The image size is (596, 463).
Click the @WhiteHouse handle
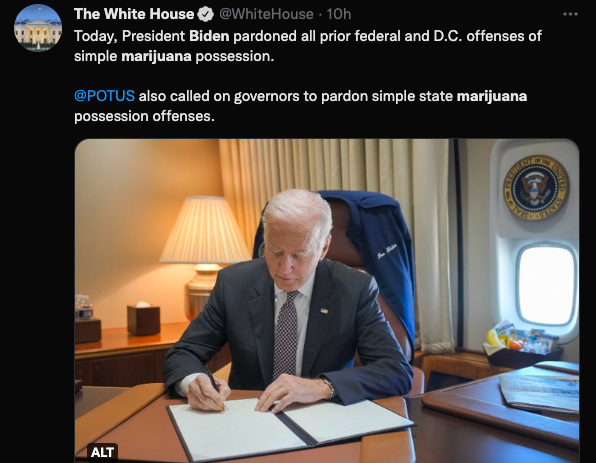click(266, 14)
